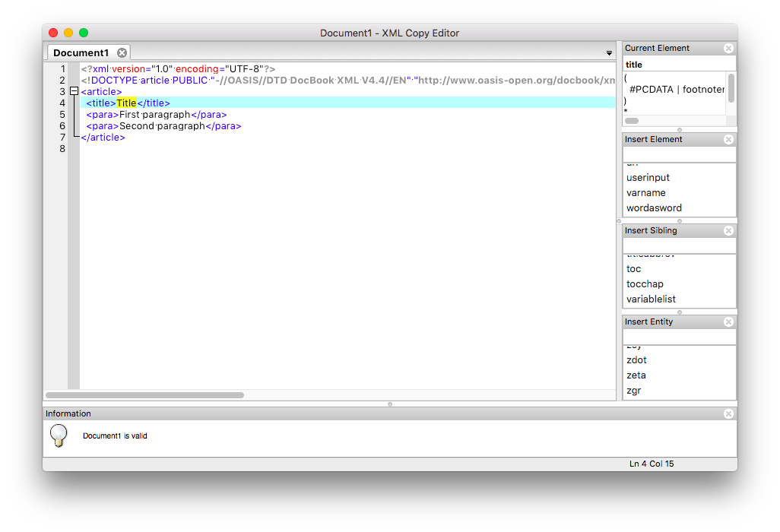Dismiss the Insert Entity panel with its x icon
Image resolution: width=780 pixels, height=532 pixels.
pyautogui.click(x=728, y=321)
